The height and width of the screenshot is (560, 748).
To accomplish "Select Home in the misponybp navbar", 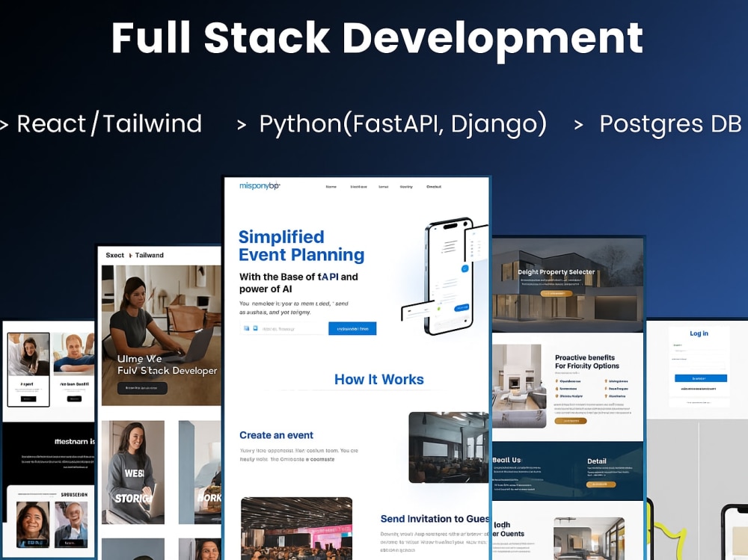I will 331,187.
